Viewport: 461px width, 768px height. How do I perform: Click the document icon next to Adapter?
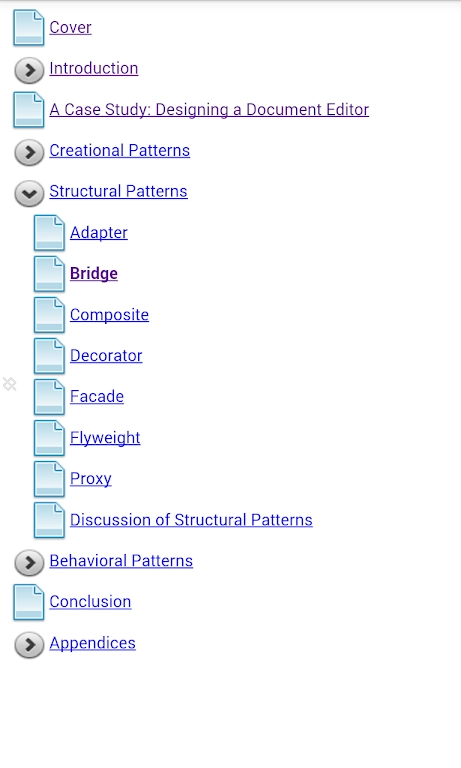(49, 233)
